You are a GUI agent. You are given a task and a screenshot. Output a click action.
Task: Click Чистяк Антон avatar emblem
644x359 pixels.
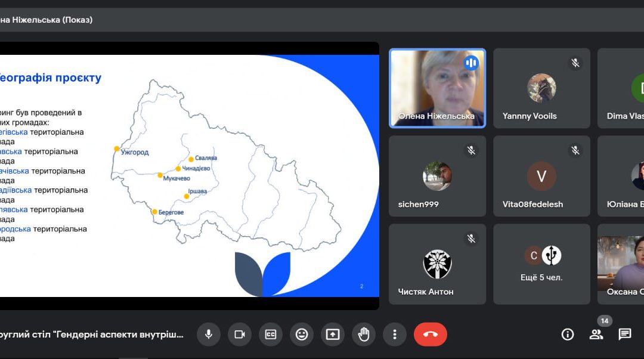(x=438, y=264)
